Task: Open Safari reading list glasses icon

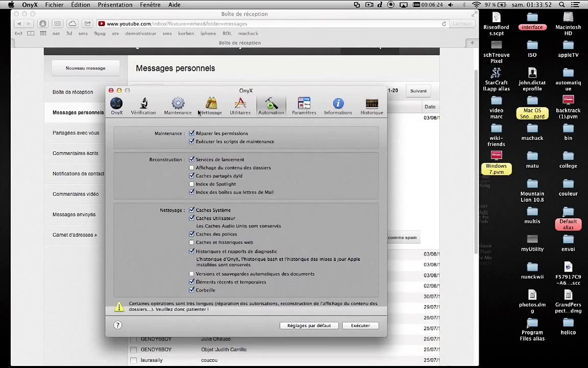Action: point(18,33)
